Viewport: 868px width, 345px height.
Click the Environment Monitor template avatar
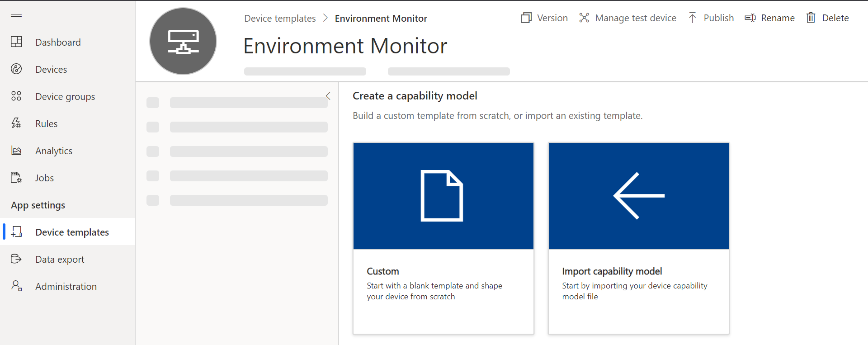(183, 41)
